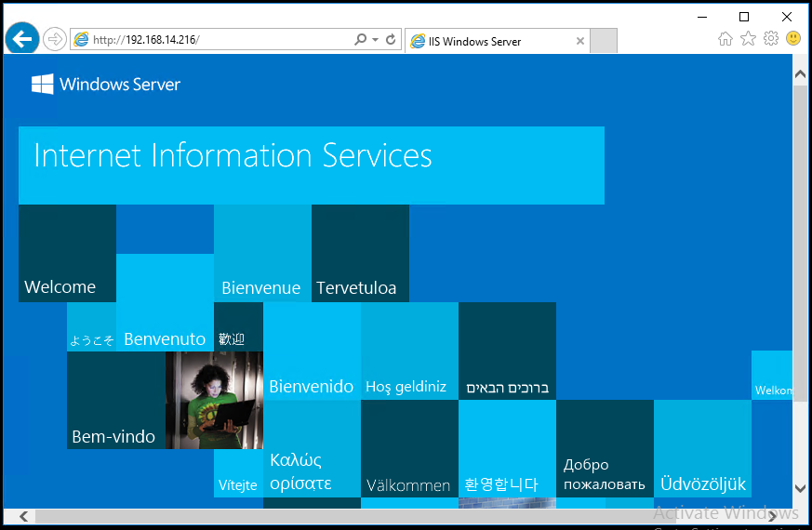The height and width of the screenshot is (530, 812).
Task: Click the Tervetuloa tile
Action: [x=361, y=253]
